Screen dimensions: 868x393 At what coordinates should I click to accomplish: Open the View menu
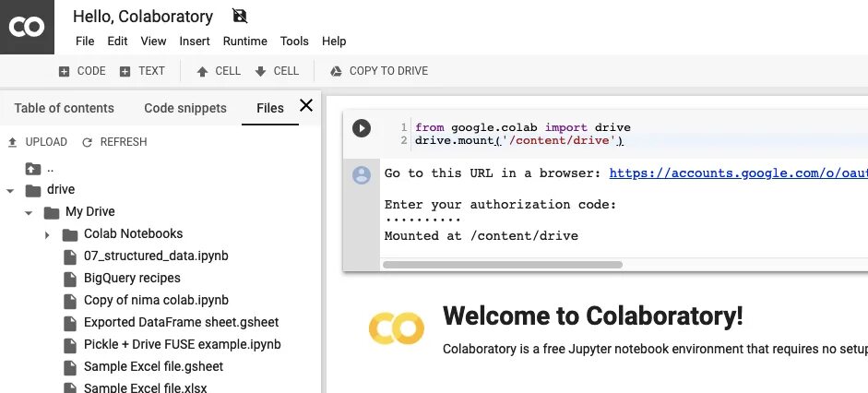153,41
